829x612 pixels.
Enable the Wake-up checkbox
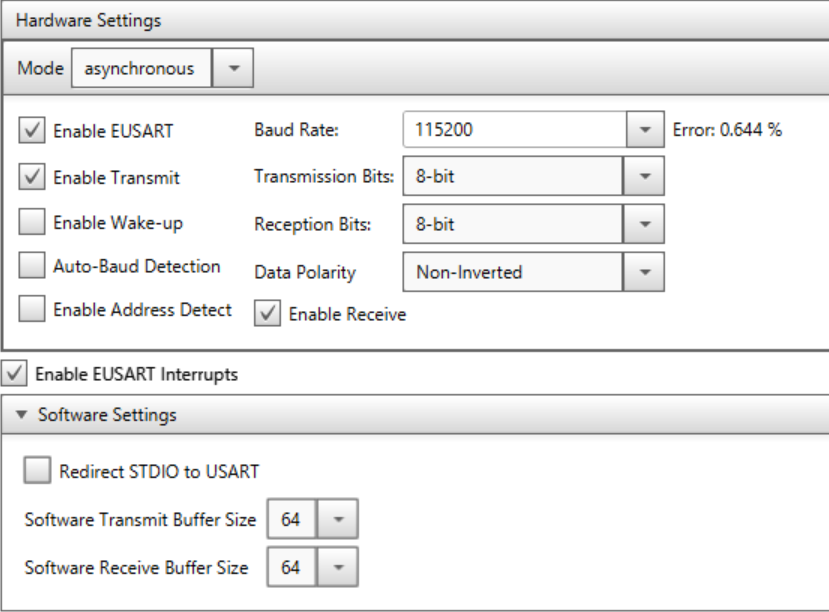[x=32, y=221]
